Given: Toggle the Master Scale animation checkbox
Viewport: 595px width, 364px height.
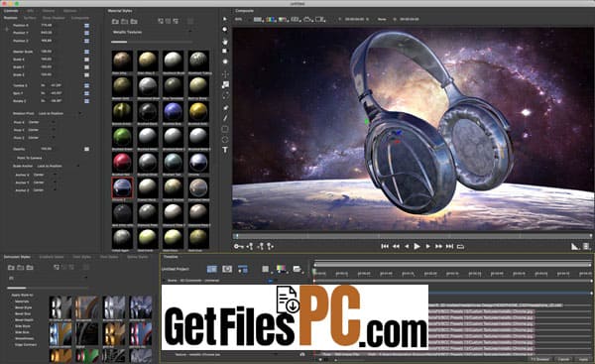Looking at the screenshot, I should click(86, 52).
